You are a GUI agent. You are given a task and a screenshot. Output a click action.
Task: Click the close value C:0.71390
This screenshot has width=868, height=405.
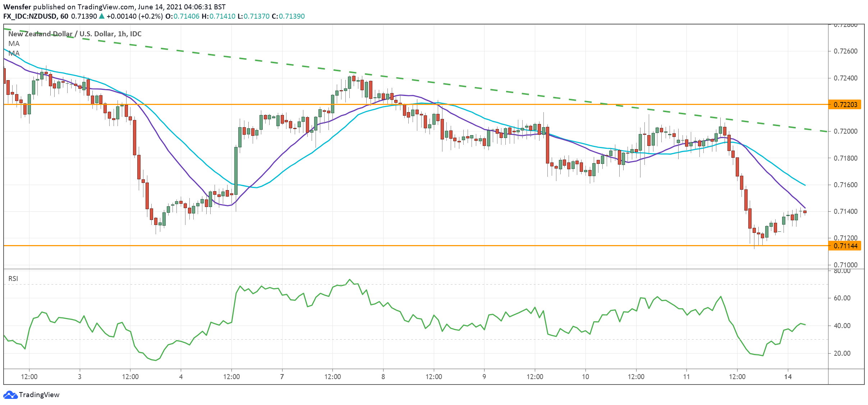point(288,16)
